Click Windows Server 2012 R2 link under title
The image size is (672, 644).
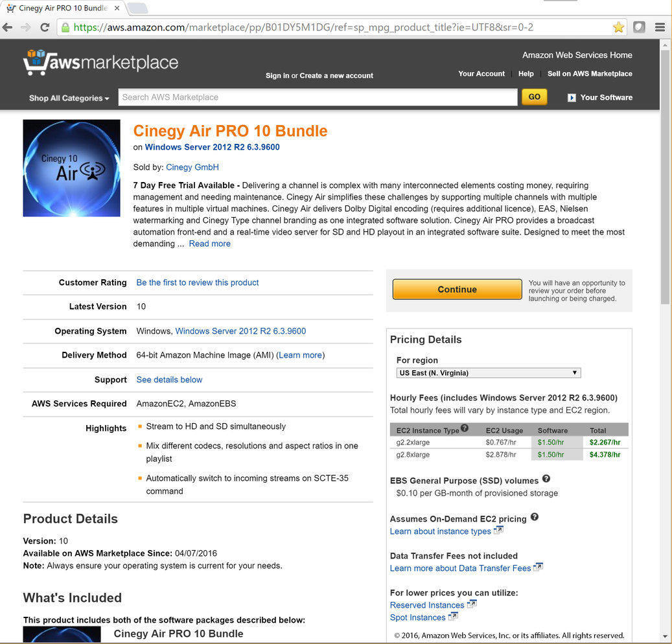coord(212,147)
